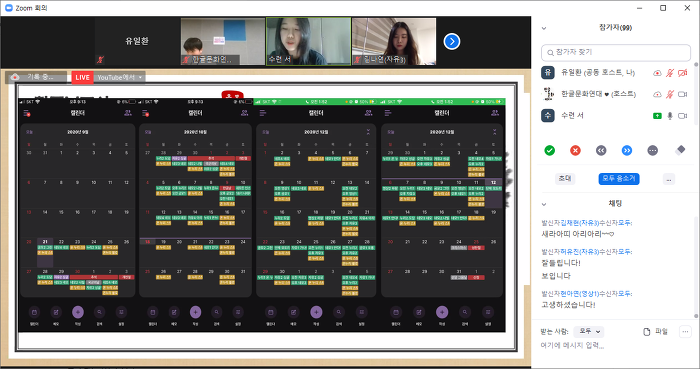
Task: Click the blue 모두 음소거 button
Action: pos(619,178)
